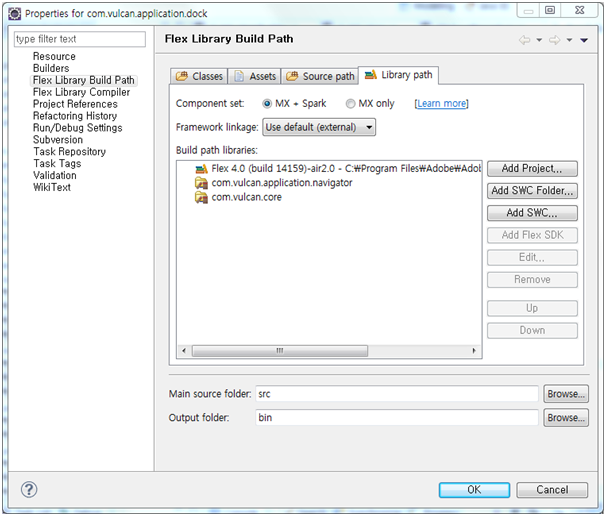The height and width of the screenshot is (516, 606).
Task: Maximize the Properties window
Action: (x=550, y=10)
